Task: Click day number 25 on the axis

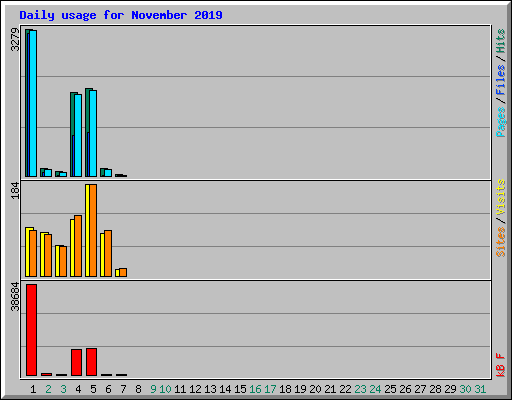Action: pos(390,389)
